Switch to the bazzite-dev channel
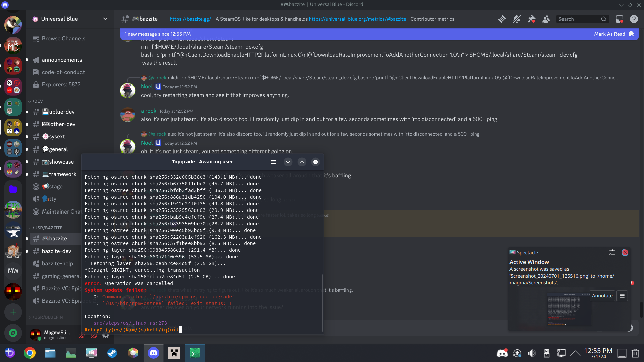Viewport: 644px width, 362px height. click(56, 251)
